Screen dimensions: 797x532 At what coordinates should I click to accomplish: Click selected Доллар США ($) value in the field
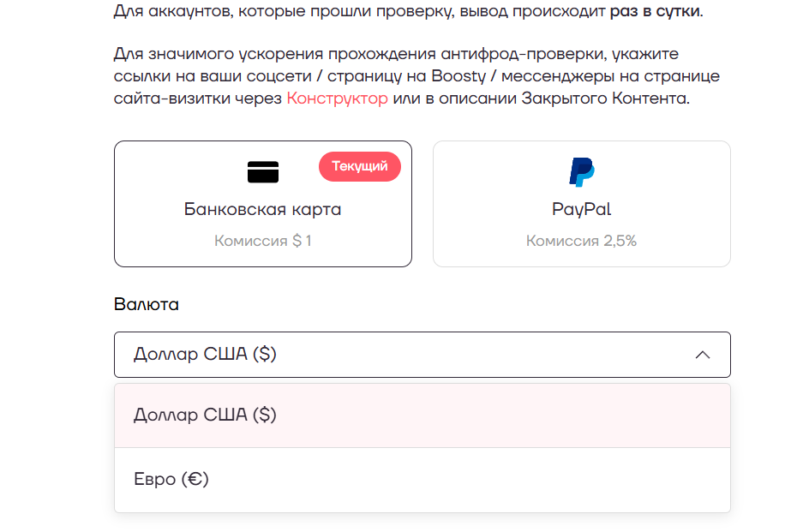tap(205, 354)
